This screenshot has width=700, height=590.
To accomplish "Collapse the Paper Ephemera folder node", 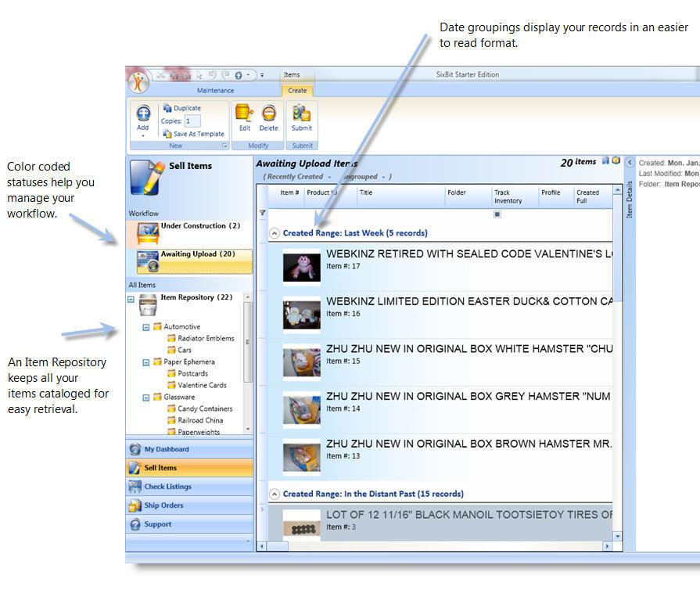I will pos(145,362).
